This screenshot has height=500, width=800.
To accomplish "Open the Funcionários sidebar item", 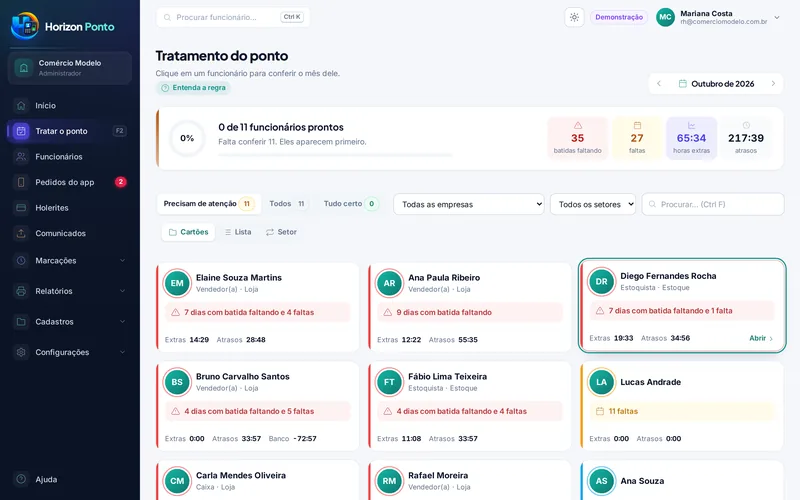I will coord(69,157).
